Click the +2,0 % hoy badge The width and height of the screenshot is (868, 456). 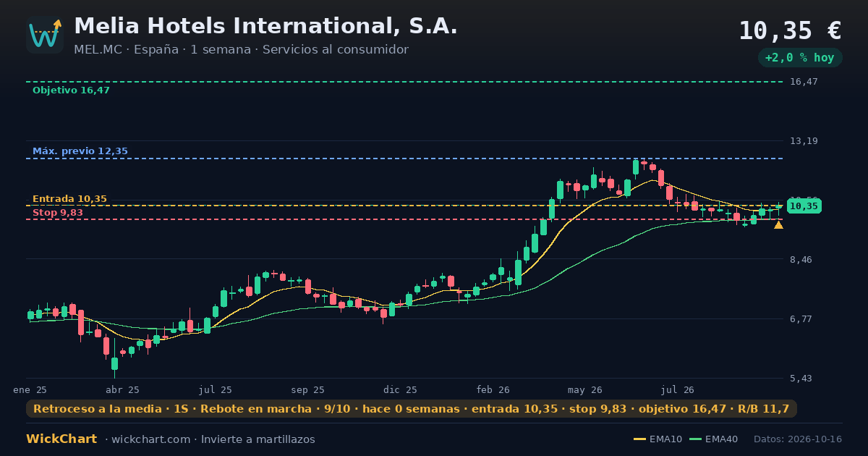800,57
